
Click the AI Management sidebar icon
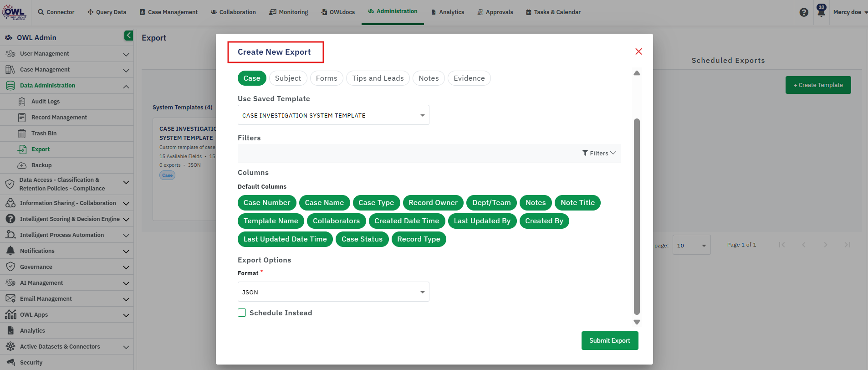tap(10, 283)
